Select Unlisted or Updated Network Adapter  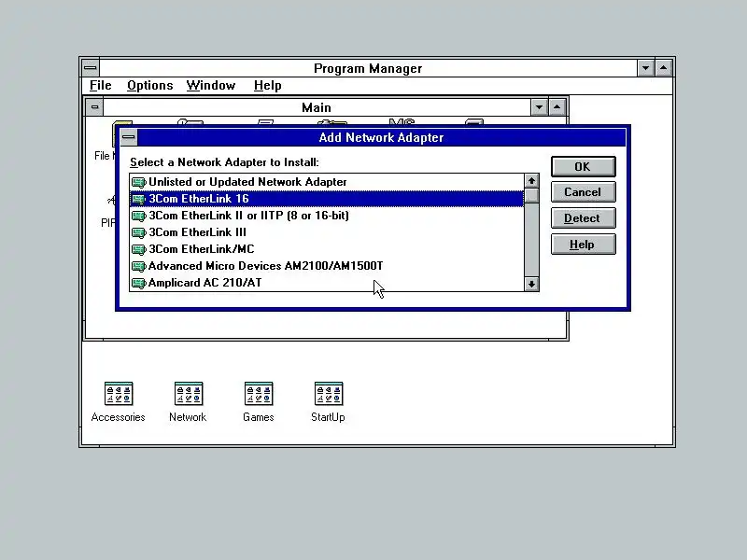tap(326, 182)
